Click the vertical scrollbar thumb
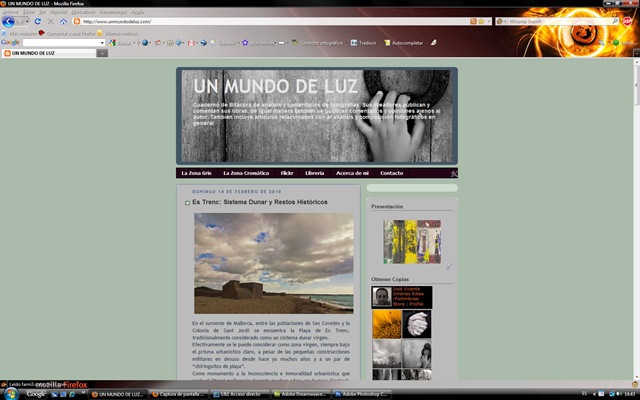This screenshot has height=400, width=640. click(636, 84)
